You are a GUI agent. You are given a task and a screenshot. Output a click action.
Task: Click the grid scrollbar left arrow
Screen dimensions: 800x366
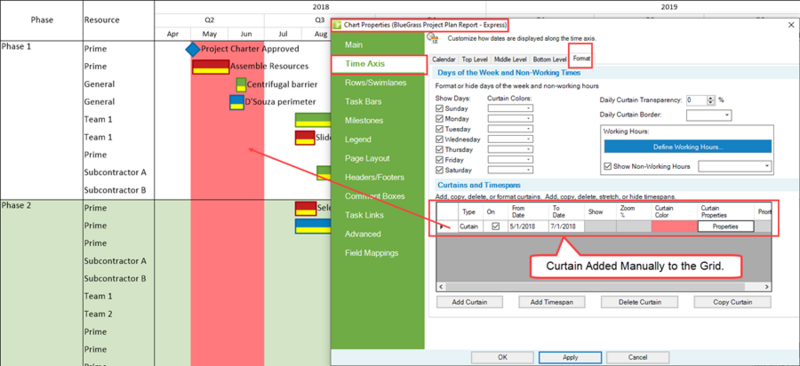[440, 287]
